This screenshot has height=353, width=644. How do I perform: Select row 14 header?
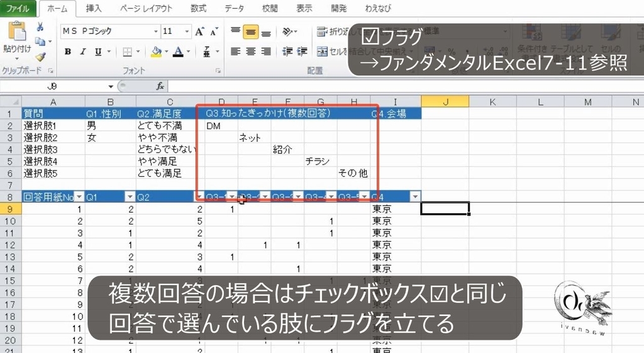[10, 268]
